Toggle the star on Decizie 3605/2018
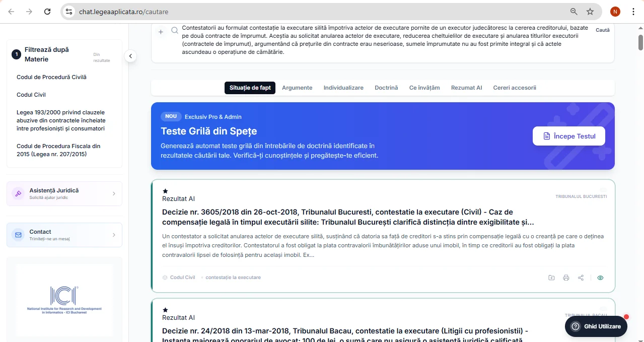Screen dimensions: 644x342 165,191
